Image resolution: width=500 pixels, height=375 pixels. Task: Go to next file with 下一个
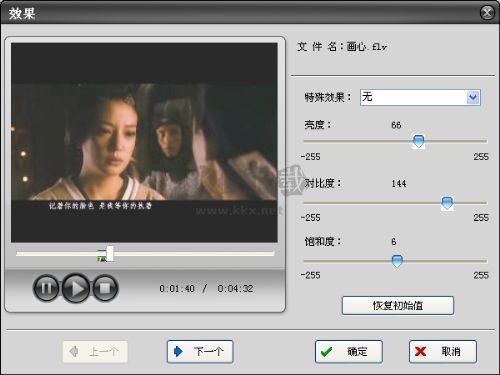click(x=200, y=351)
